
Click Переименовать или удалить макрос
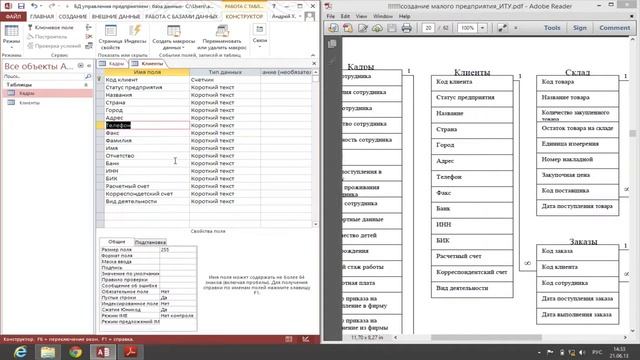(222, 37)
